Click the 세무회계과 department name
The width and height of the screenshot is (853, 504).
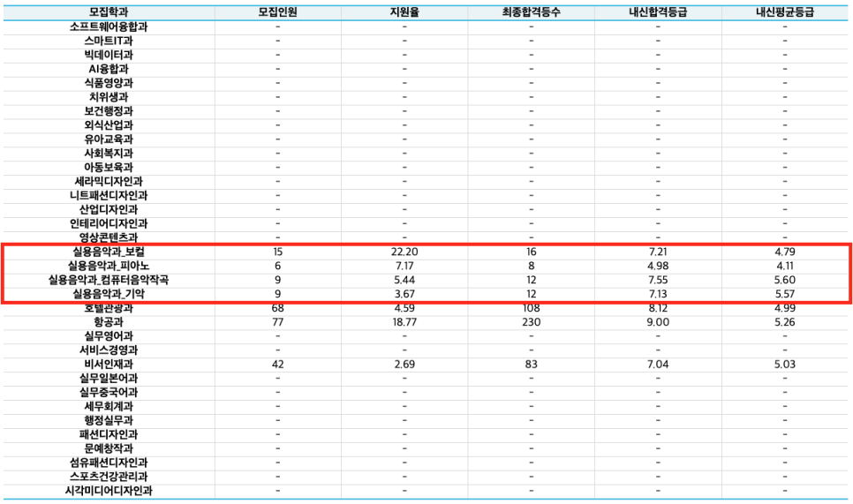109,407
